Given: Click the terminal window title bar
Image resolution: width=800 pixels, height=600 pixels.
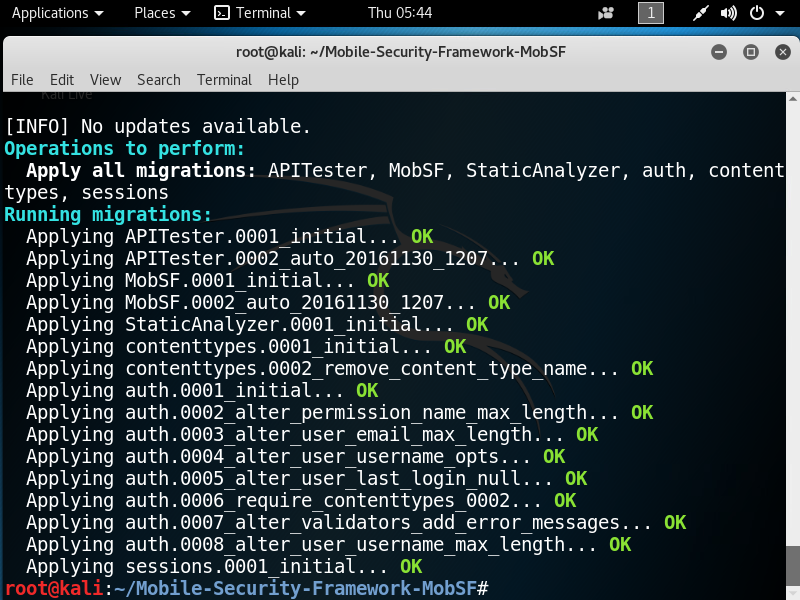Looking at the screenshot, I should pos(401,52).
